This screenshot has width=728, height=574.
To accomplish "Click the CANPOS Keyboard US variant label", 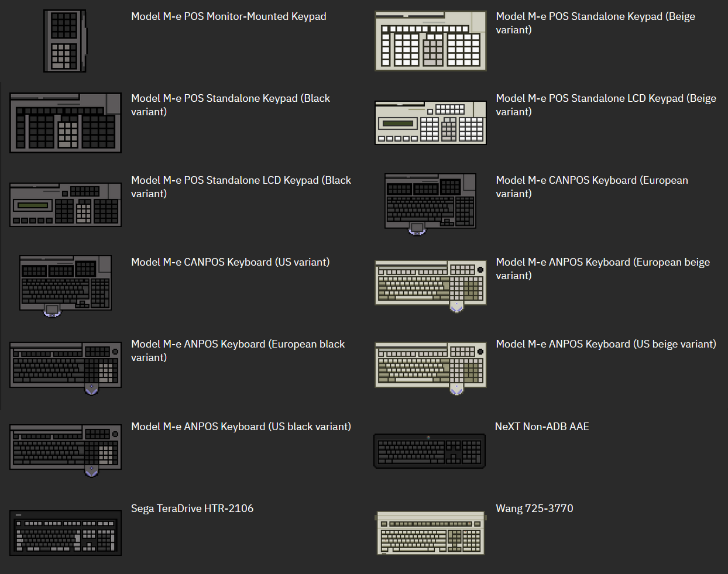I will click(x=230, y=262).
